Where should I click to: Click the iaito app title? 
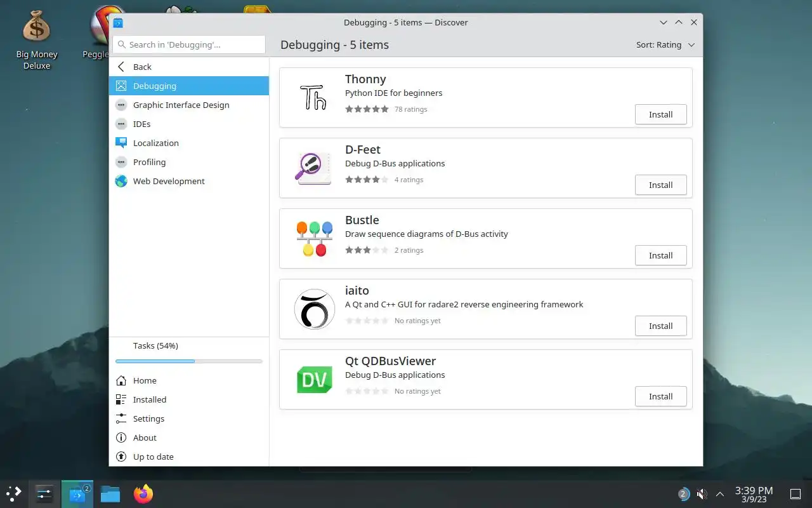coord(357,290)
